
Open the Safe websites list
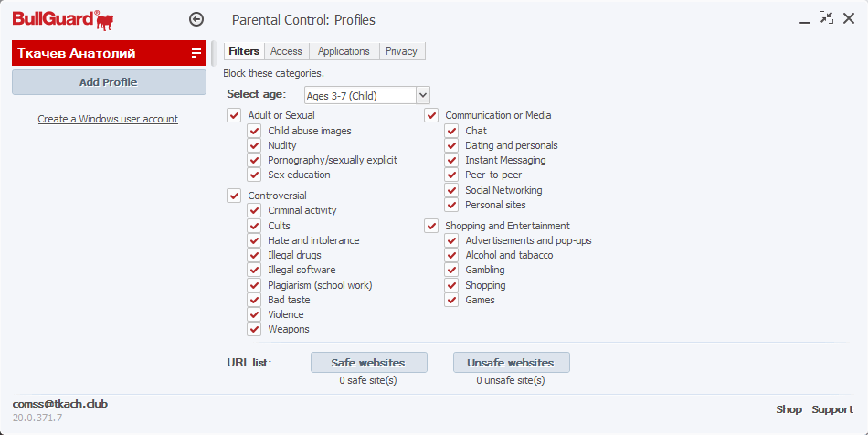368,363
